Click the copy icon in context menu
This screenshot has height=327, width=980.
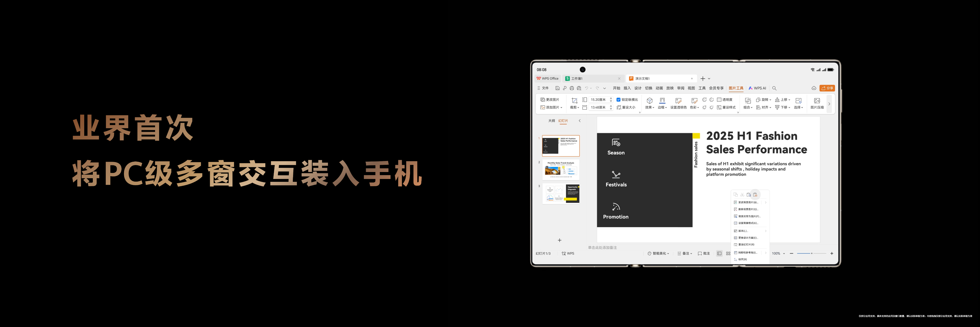pos(735,194)
